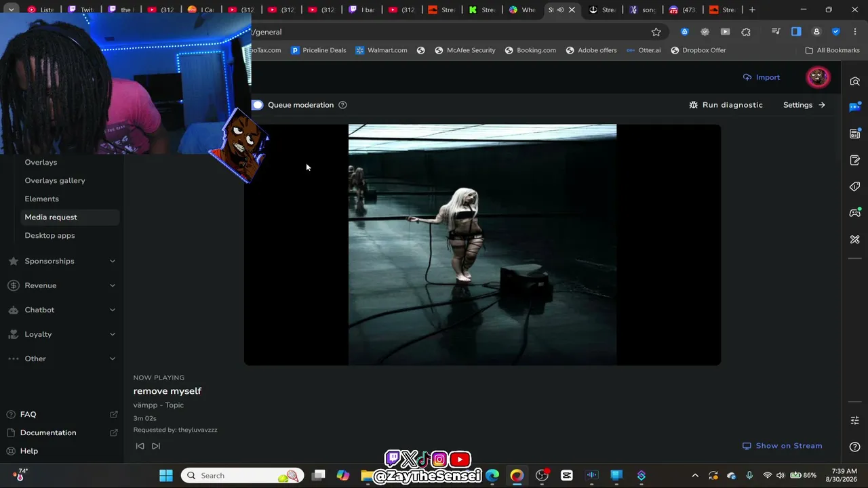Viewport: 868px width, 488px height.
Task: Open a new browser tab
Action: click(752, 10)
